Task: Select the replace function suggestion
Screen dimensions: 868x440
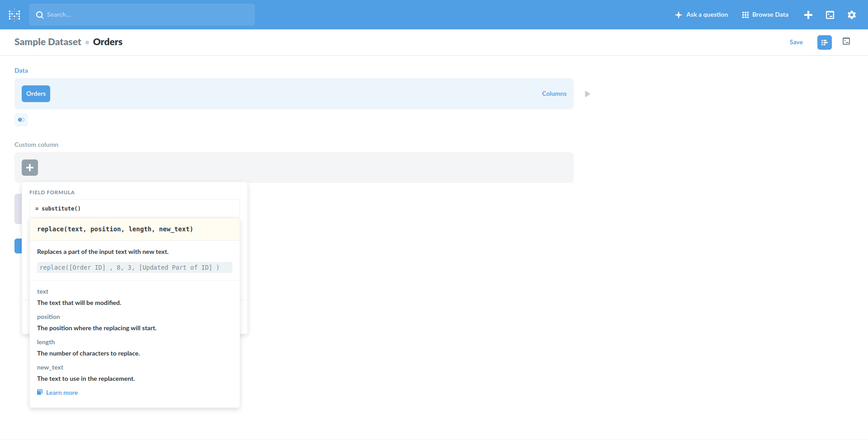Action: click(x=115, y=229)
